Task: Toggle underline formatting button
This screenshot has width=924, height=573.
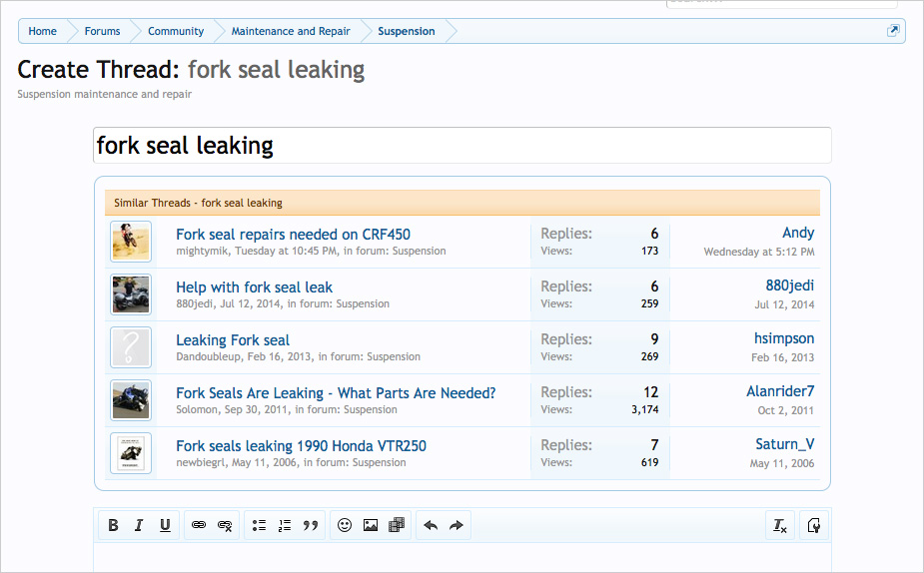Action: coord(165,525)
